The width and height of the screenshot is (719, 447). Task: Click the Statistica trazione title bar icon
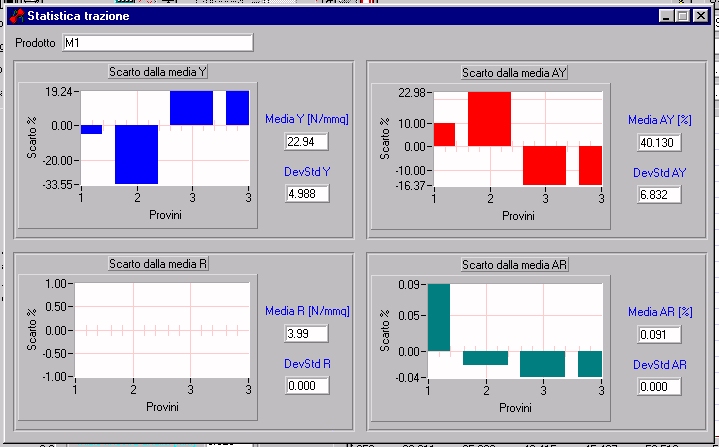click(x=15, y=17)
